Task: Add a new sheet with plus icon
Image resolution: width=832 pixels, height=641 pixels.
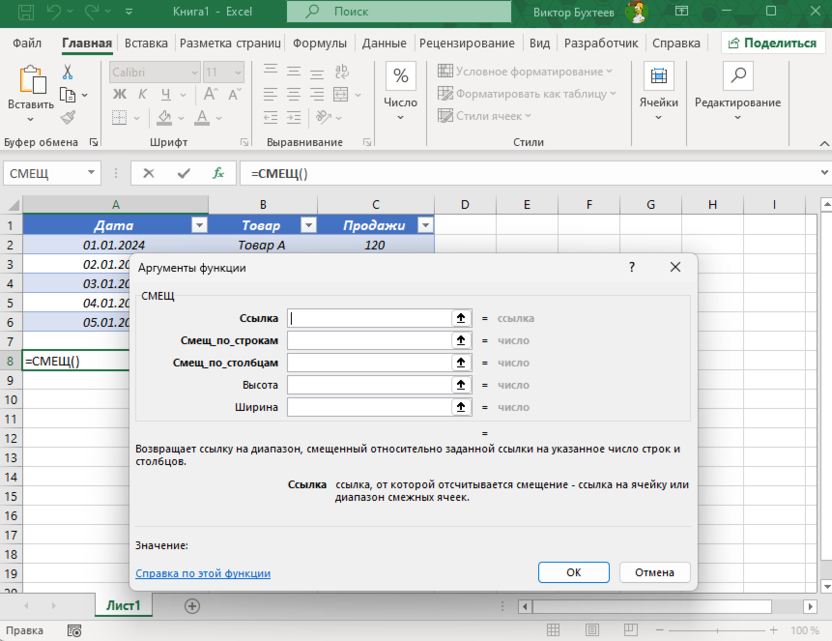Action: coord(192,606)
